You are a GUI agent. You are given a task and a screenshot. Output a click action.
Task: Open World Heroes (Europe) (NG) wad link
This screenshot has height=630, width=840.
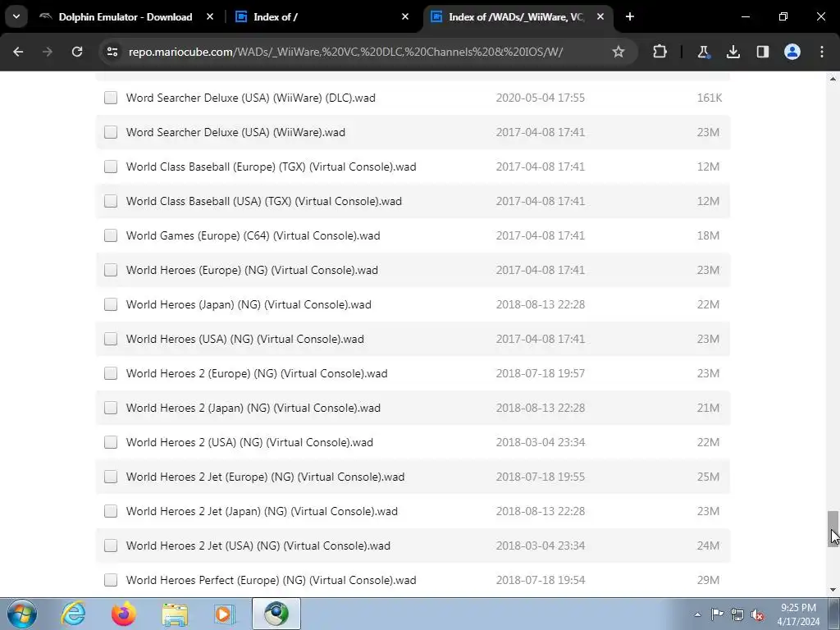[x=252, y=270]
